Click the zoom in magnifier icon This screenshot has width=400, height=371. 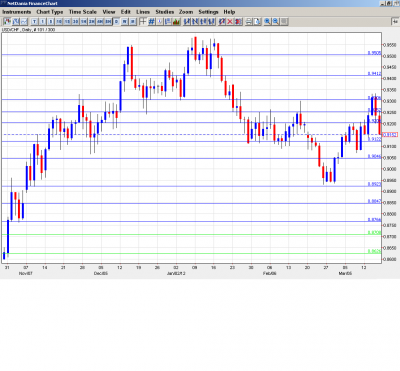coord(267,22)
